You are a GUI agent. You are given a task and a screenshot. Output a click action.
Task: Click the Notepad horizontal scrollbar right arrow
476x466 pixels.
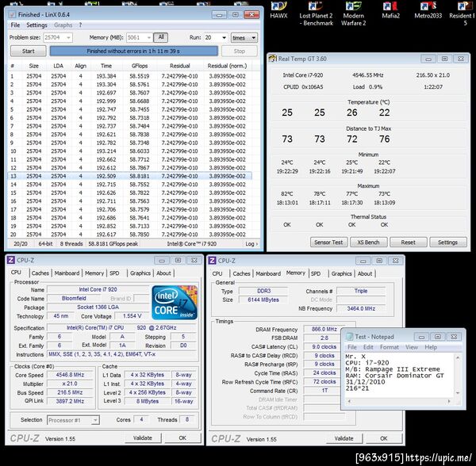click(x=449, y=401)
